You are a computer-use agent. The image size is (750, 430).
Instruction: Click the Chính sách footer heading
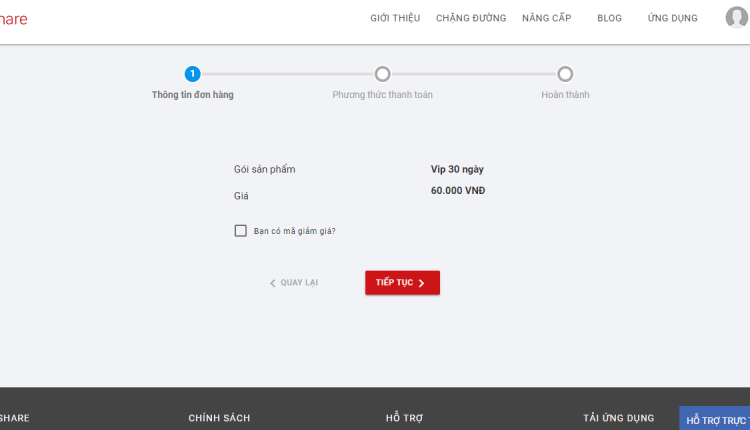[219, 418]
